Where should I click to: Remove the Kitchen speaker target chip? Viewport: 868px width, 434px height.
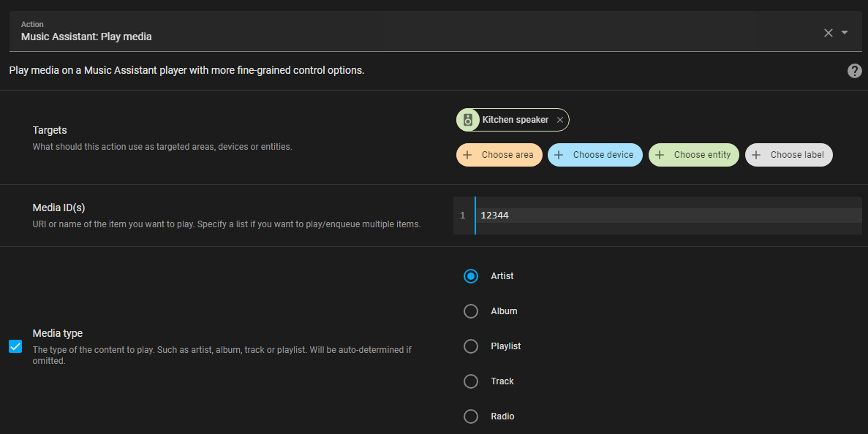(560, 120)
